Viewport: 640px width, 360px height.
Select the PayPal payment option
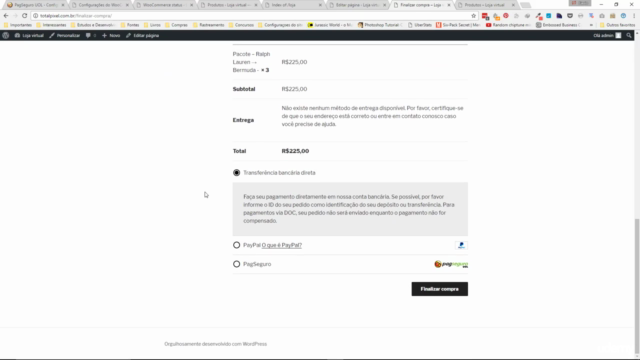point(237,245)
